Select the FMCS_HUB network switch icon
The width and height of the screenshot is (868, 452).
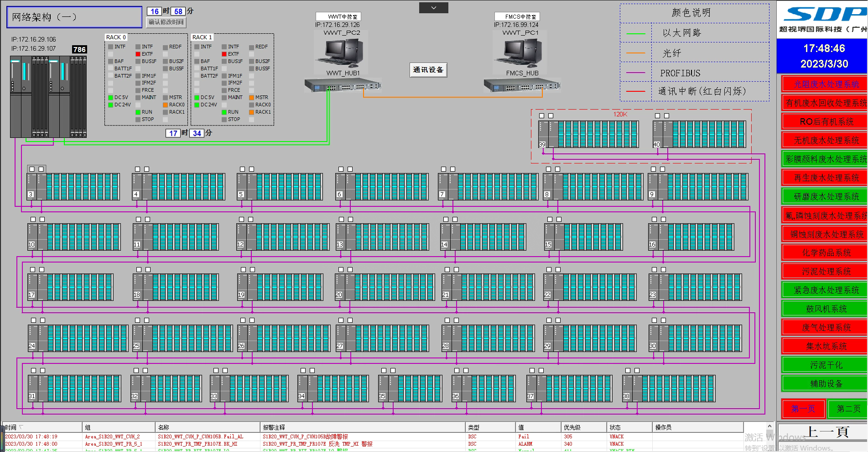tap(522, 84)
